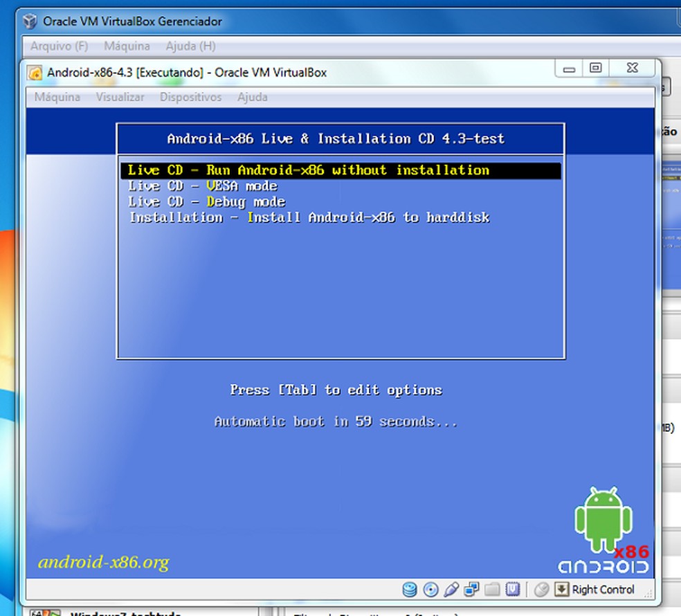681x616 pixels.
Task: Select Installation - Install Android-x86 to harddisk
Action: click(x=309, y=217)
